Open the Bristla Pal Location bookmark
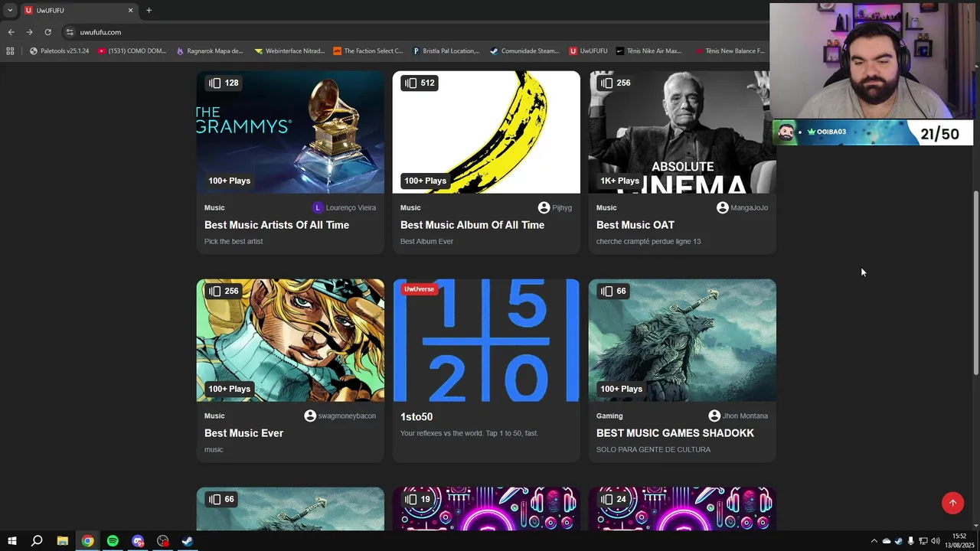 pos(446,51)
